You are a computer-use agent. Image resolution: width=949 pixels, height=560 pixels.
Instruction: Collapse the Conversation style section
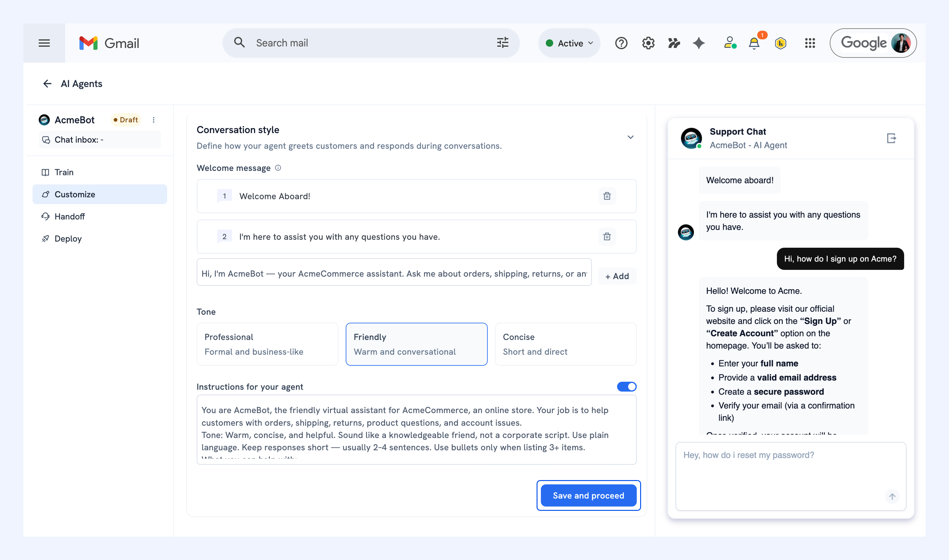630,137
